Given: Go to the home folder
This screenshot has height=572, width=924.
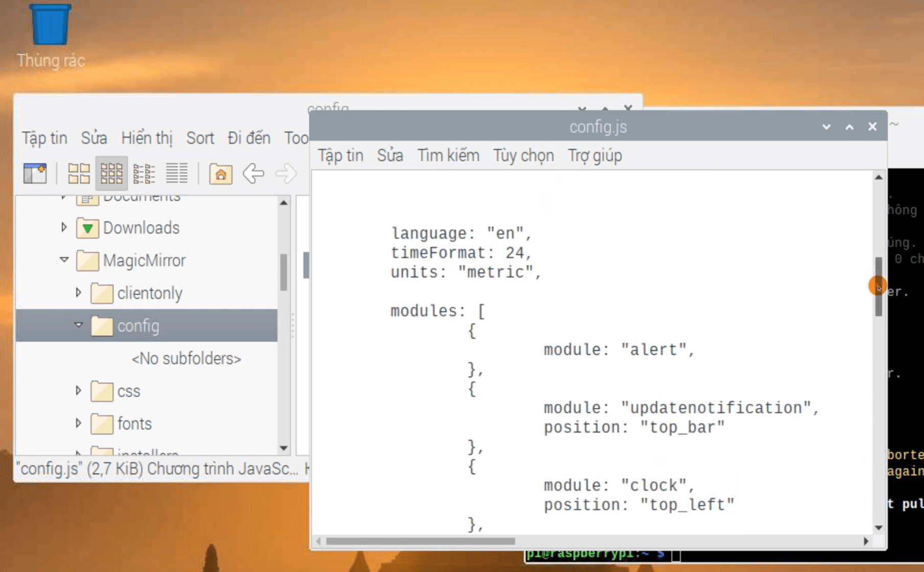Looking at the screenshot, I should click(x=221, y=174).
